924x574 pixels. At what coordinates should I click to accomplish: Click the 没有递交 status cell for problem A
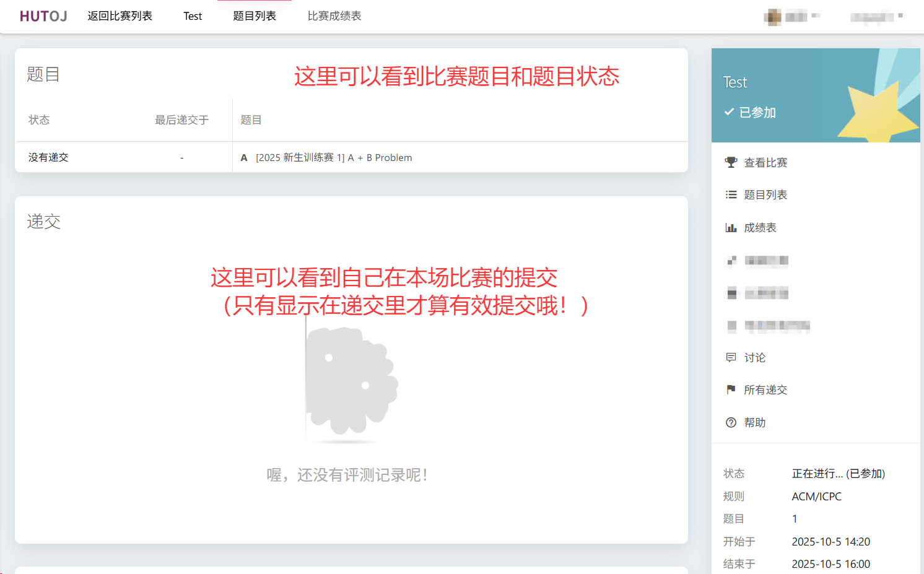(48, 158)
